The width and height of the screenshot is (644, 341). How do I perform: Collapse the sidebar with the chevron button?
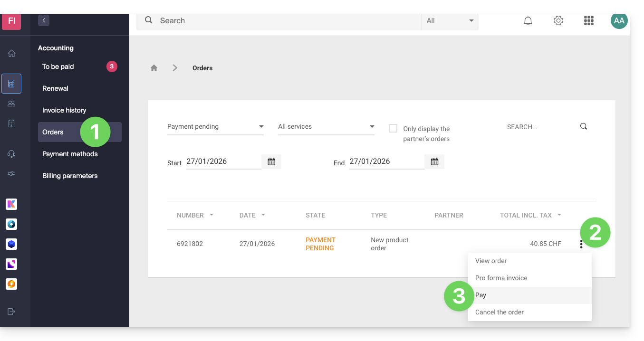(44, 20)
